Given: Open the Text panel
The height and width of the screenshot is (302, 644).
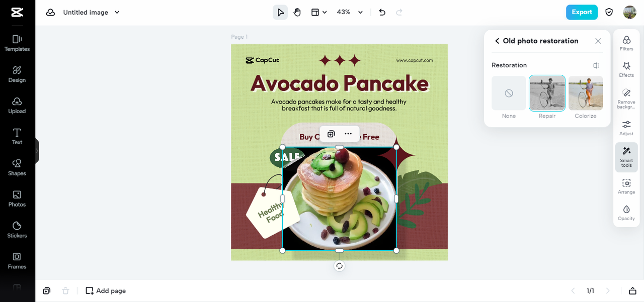Looking at the screenshot, I should pos(17,137).
